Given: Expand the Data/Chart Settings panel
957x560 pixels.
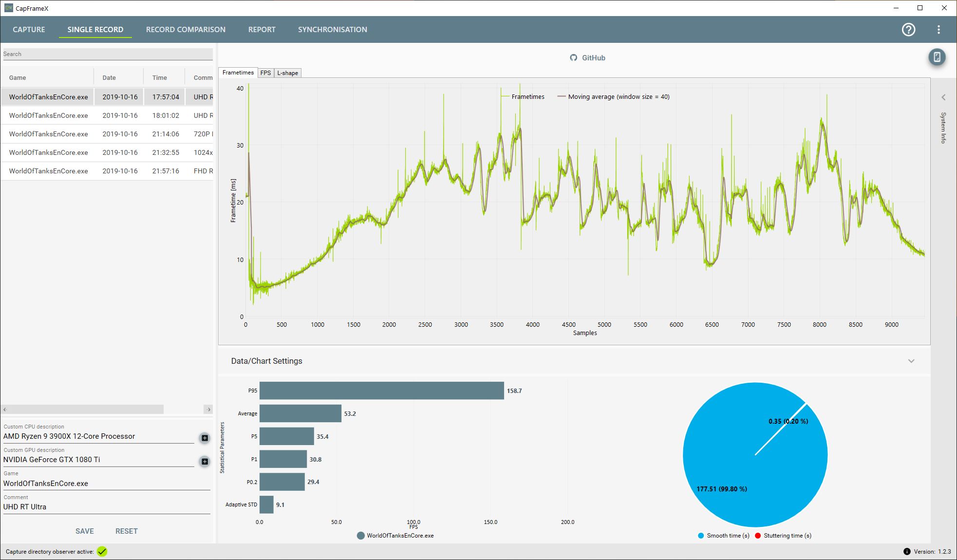Looking at the screenshot, I should tap(911, 361).
